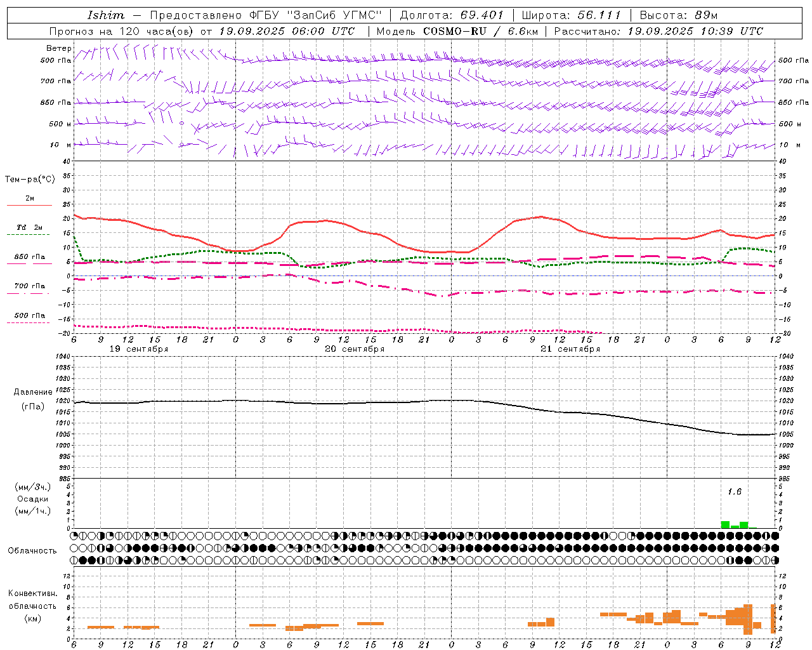Click the "Конвективн." convective cloud label

[x=33, y=594]
